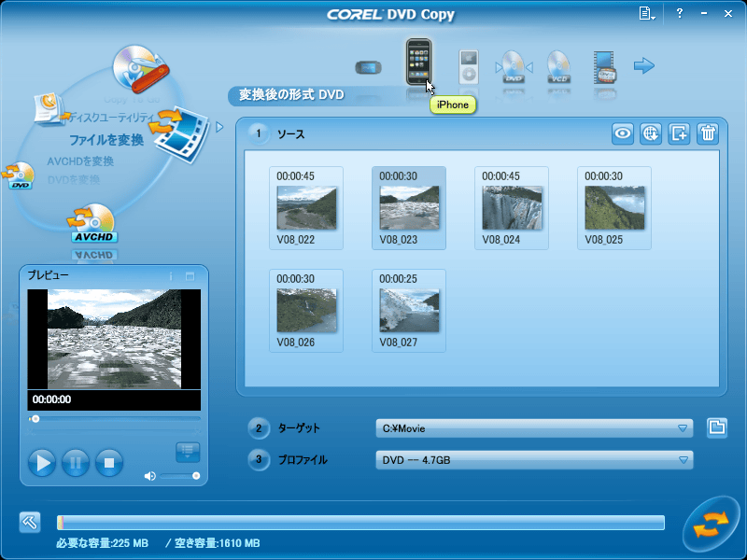Screen dimensions: 747x560
Task: Toggle the preview window size icon
Action: coord(190,276)
